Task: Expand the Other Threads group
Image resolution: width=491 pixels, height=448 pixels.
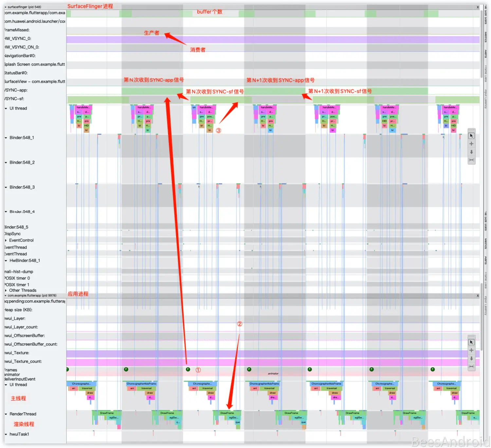Action: (6, 291)
